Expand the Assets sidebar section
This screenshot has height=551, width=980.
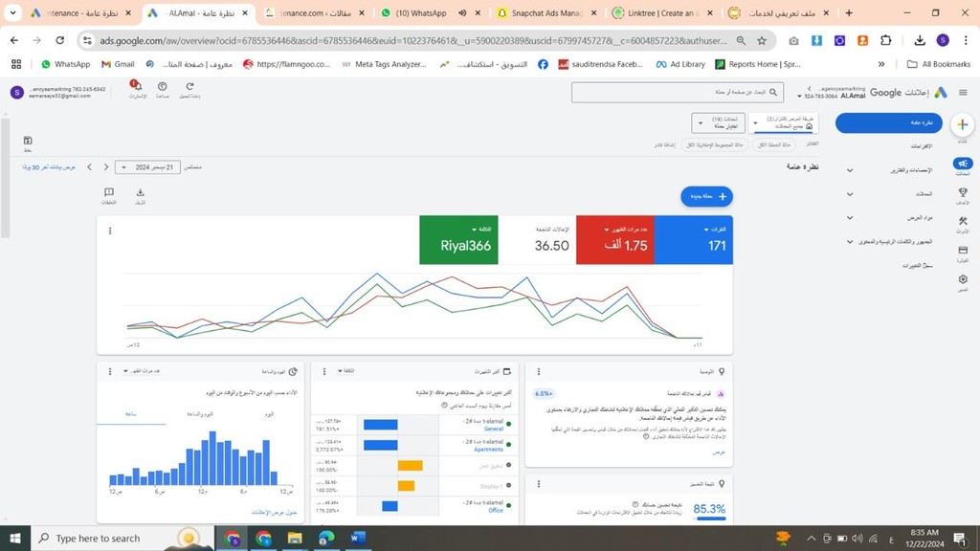click(850, 217)
